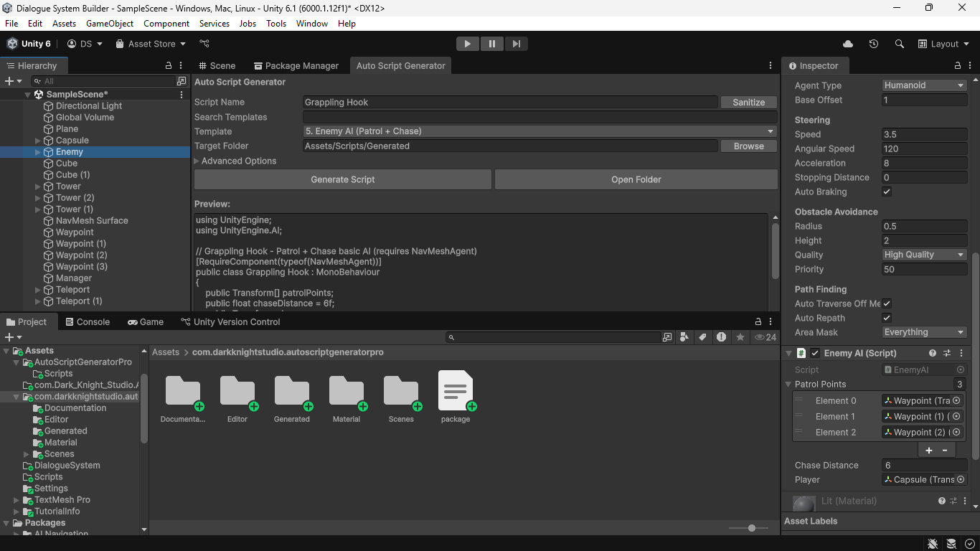Toggle the Auto Repath checkbox
The image size is (980, 551).
point(887,318)
